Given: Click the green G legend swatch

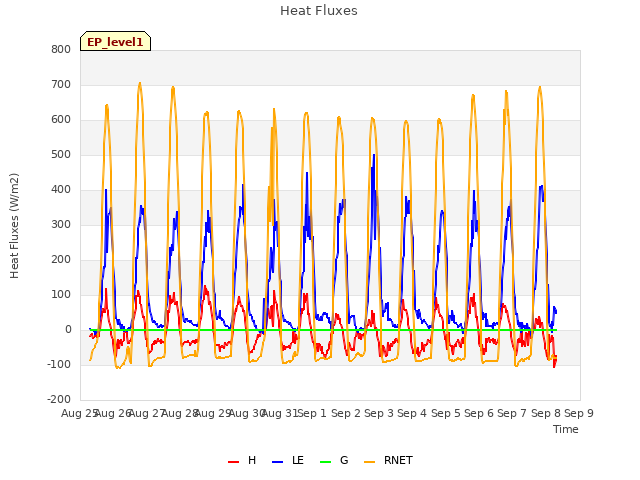Looking at the screenshot, I should 326,462.
